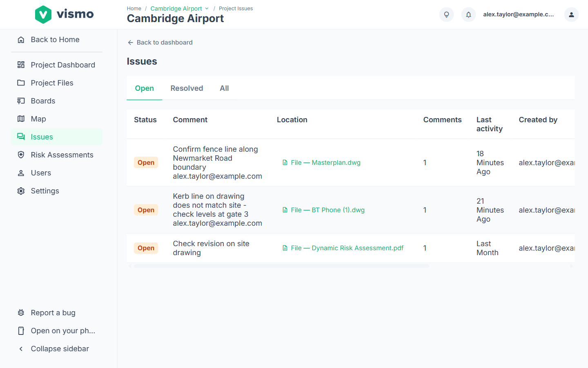This screenshot has height=368, width=588.
Task: Go to Home in the breadcrumb
Action: click(x=134, y=9)
